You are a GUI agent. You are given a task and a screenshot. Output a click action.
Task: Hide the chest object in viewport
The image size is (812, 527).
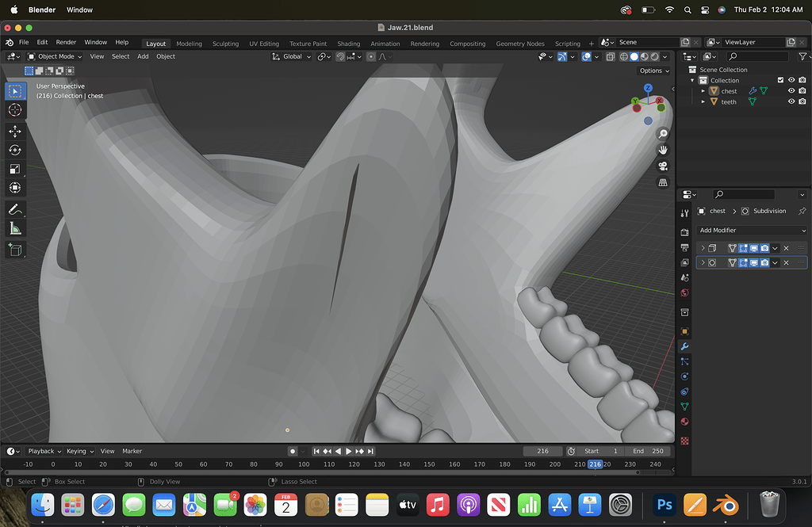(x=791, y=91)
